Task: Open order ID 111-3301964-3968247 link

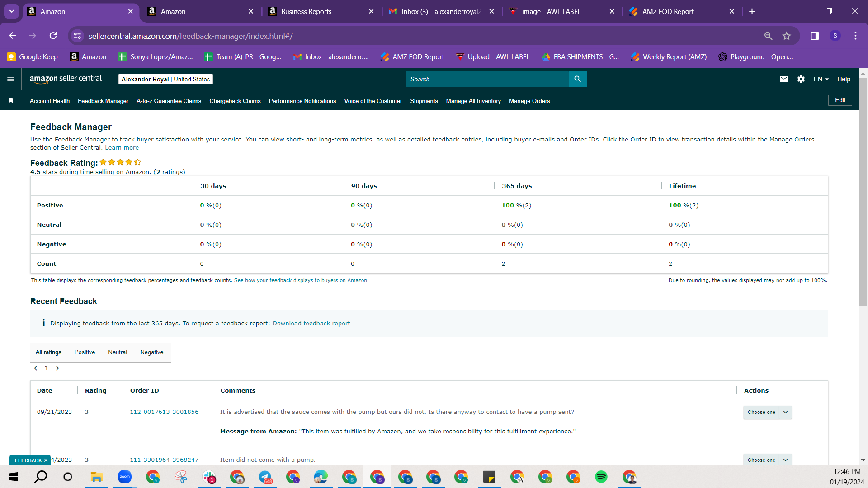Action: [x=164, y=460]
